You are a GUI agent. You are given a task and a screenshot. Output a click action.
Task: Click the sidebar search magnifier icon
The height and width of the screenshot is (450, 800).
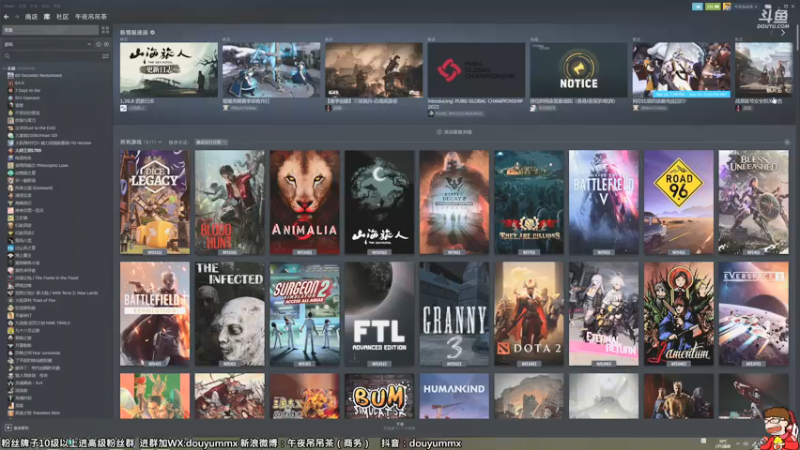(x=7, y=56)
